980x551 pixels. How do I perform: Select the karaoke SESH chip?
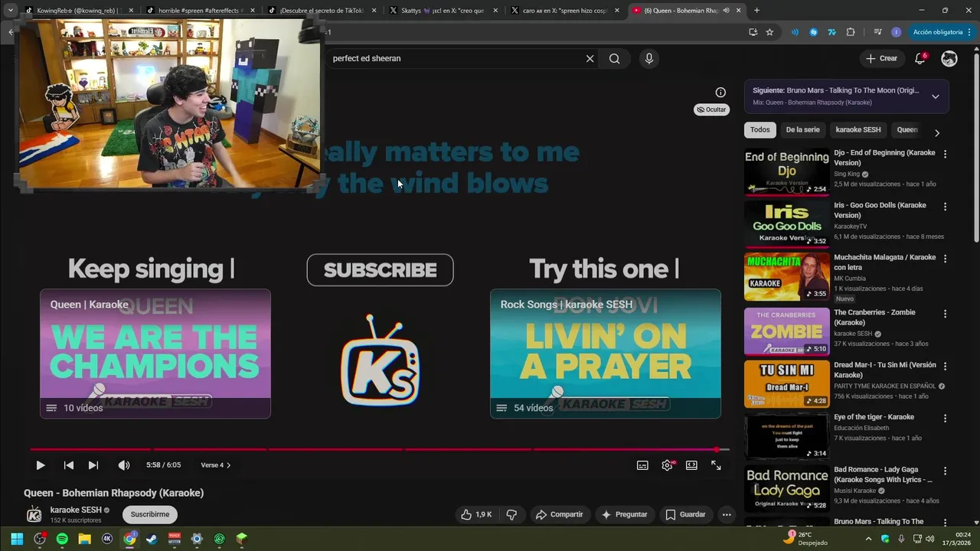[858, 130]
